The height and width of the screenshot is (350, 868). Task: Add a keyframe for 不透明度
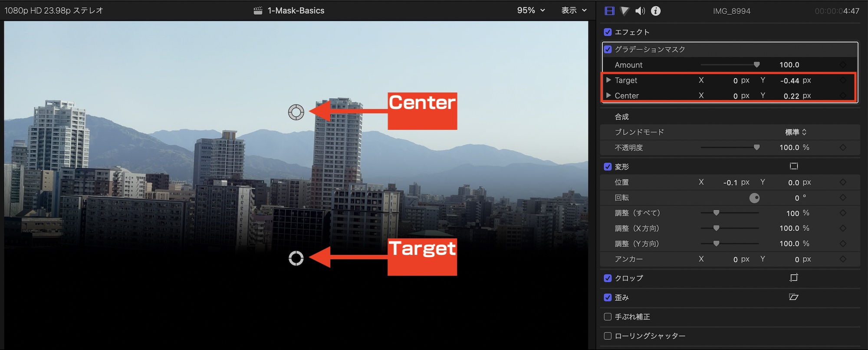point(843,148)
